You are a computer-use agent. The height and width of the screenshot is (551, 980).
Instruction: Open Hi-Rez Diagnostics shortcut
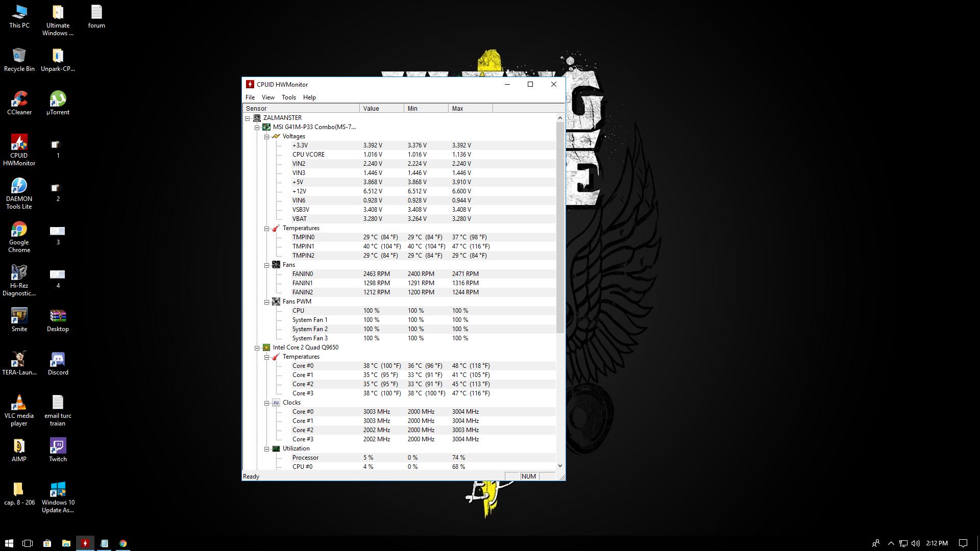click(x=19, y=280)
